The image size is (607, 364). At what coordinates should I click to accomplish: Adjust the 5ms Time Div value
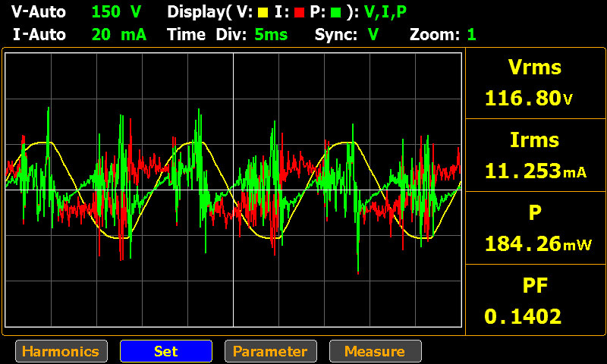271,34
